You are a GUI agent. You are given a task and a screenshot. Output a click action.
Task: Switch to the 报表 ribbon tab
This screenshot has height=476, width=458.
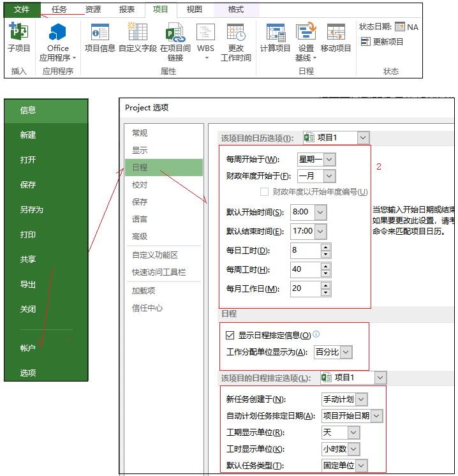click(x=127, y=10)
